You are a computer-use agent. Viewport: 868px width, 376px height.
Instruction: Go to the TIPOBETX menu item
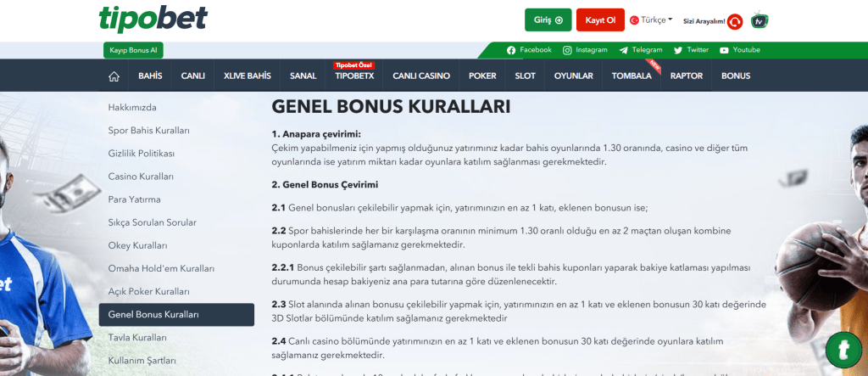tap(354, 76)
